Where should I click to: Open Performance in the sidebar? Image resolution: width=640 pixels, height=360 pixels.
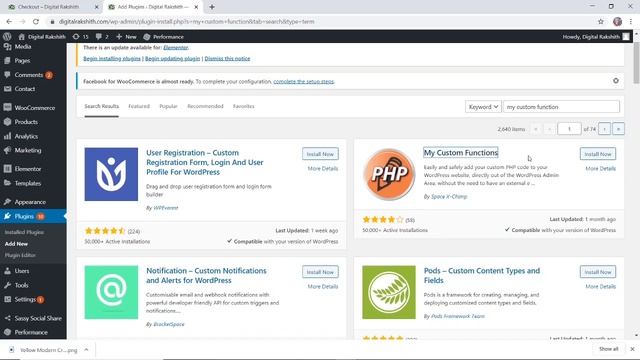[x=31, y=332]
